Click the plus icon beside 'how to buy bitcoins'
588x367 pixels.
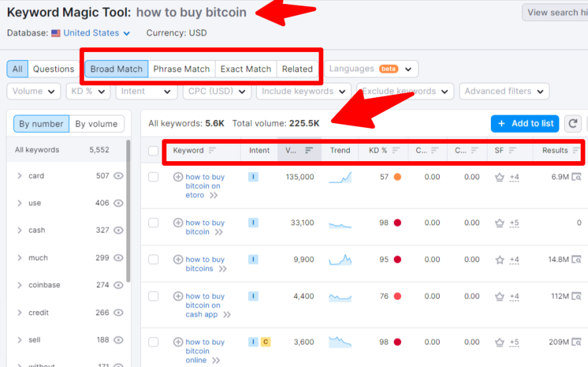[178, 259]
